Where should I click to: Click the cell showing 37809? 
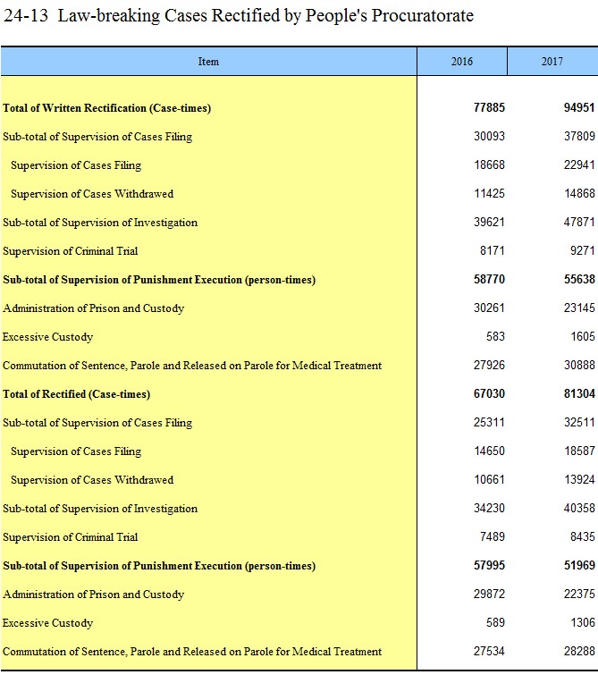coord(579,136)
